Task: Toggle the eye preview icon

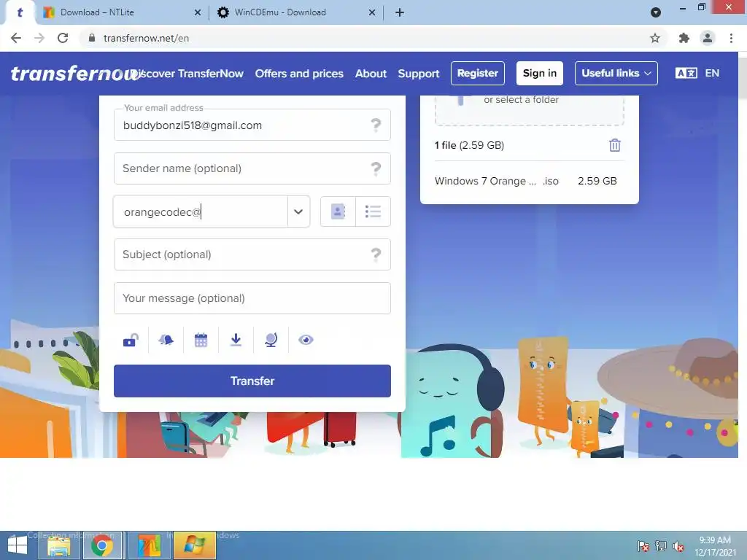Action: click(306, 340)
